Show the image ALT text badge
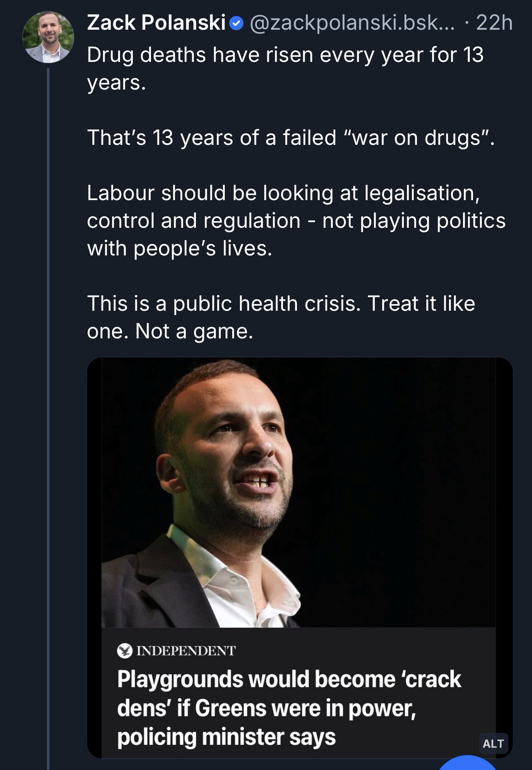Image resolution: width=532 pixels, height=770 pixels. click(493, 743)
